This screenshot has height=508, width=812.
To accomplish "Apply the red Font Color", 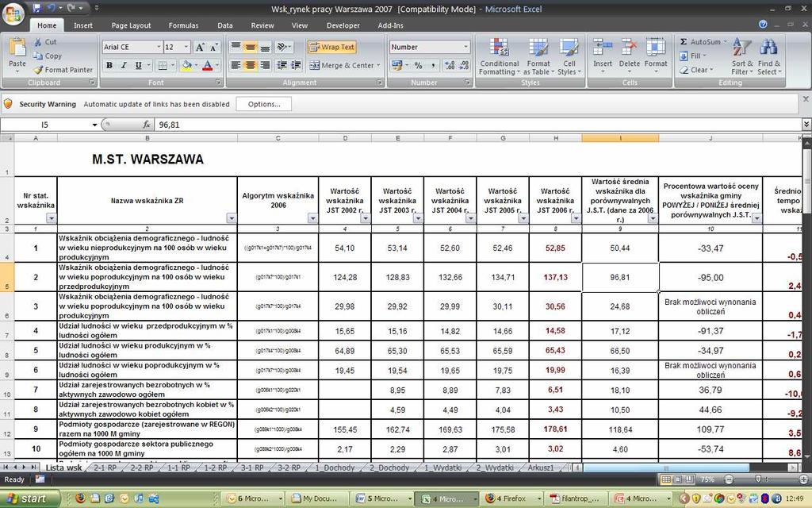I will click(207, 65).
